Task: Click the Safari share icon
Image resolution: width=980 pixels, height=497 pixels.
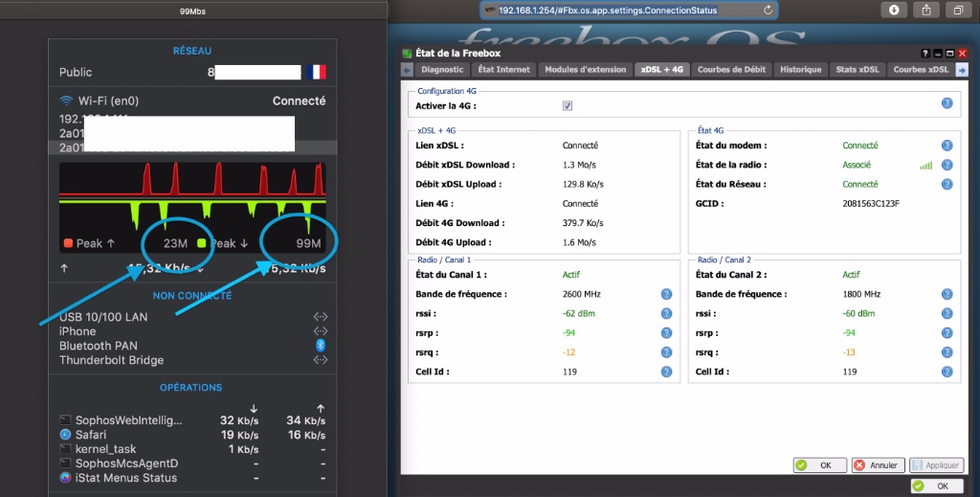Action: pos(926,10)
